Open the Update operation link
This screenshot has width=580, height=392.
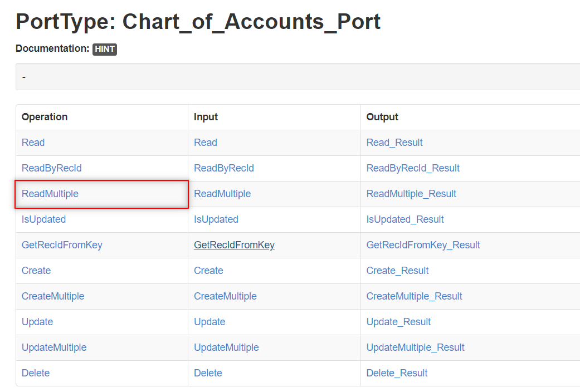coord(37,321)
